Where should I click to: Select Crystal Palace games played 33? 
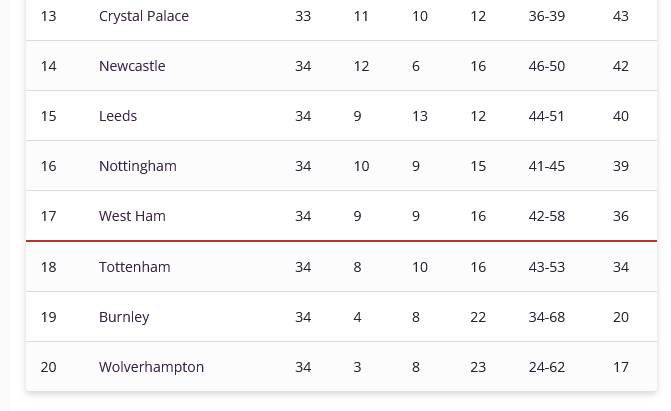[x=303, y=16]
